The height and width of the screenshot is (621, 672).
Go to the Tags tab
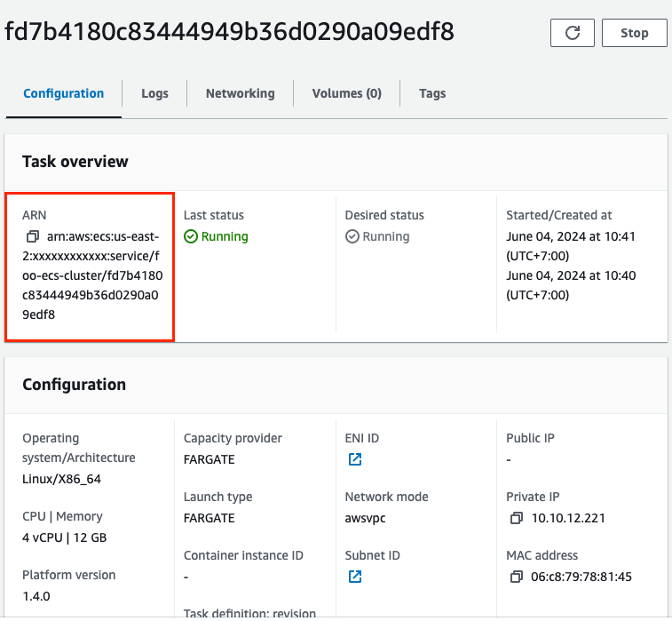[432, 93]
